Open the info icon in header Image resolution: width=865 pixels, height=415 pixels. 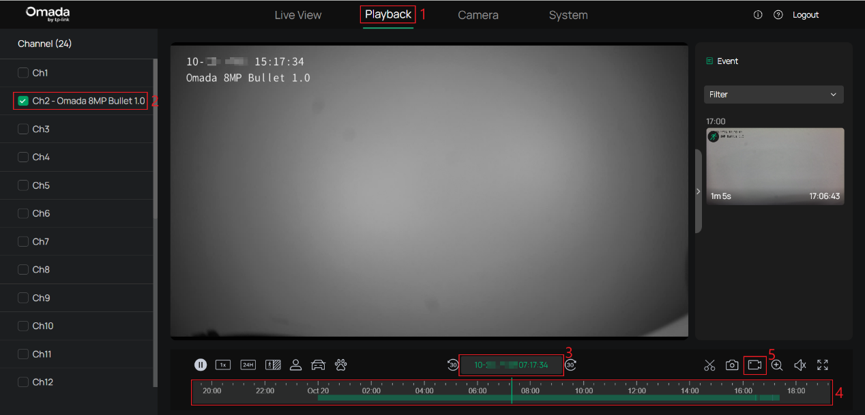758,15
